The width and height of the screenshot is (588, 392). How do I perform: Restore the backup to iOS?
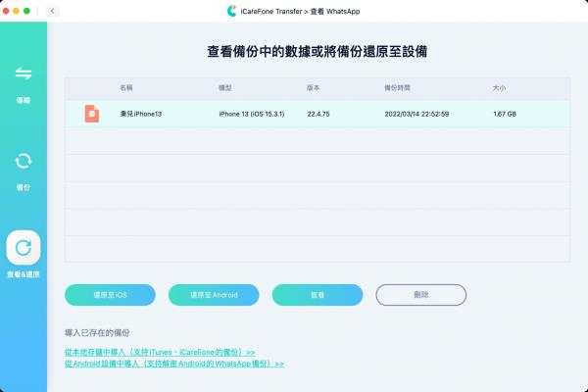click(x=110, y=295)
